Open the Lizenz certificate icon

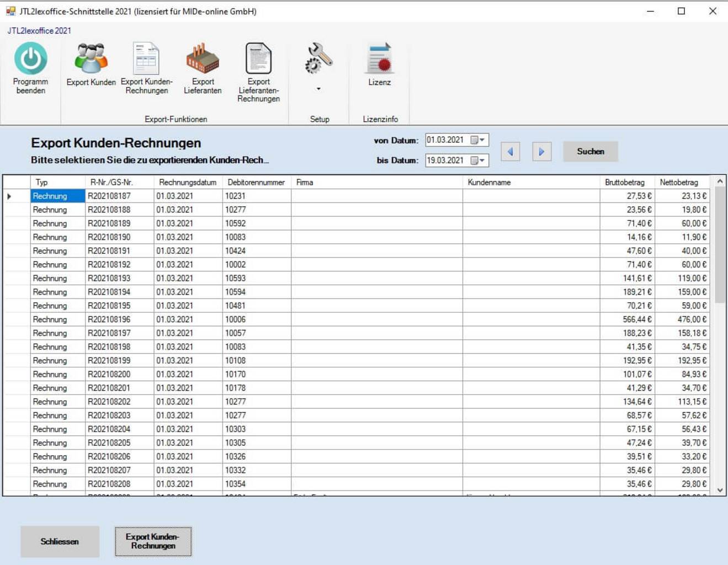379,58
